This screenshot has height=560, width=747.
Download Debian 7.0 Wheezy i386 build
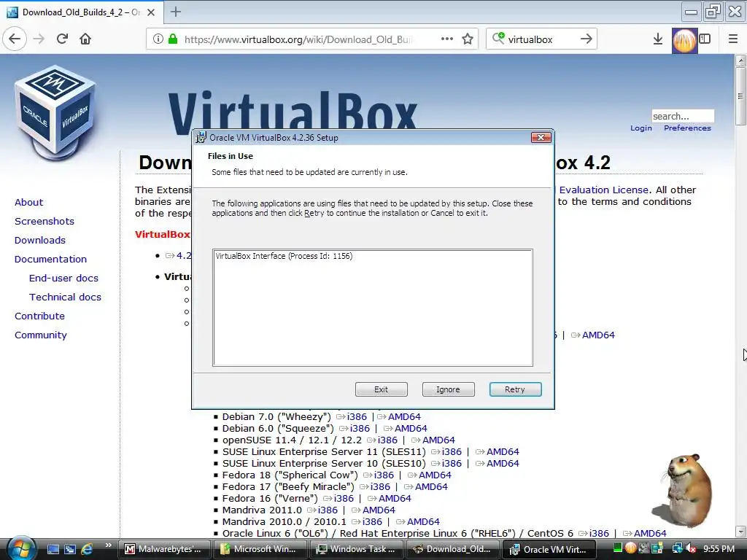coord(357,416)
